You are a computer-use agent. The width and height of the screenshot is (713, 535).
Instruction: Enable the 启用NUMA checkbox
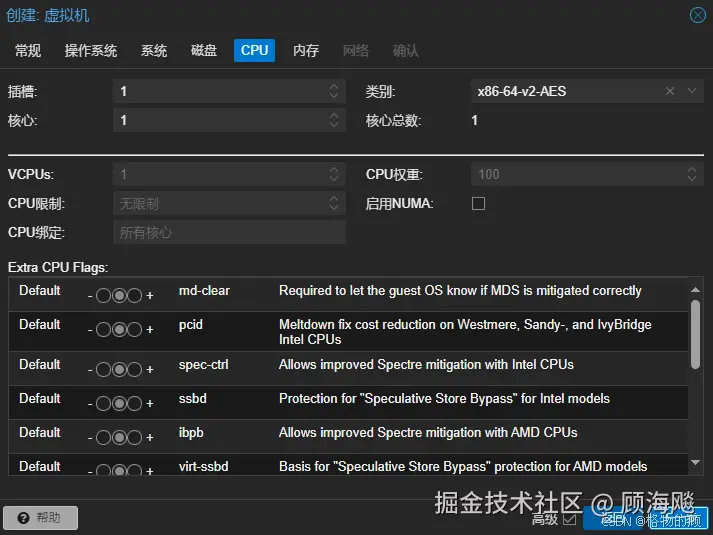click(478, 203)
